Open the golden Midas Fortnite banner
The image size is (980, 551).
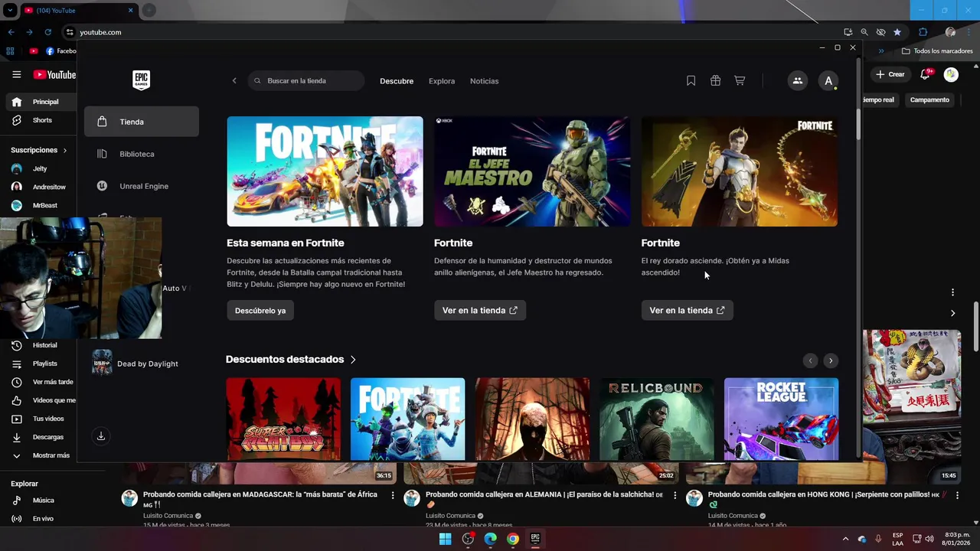740,171
